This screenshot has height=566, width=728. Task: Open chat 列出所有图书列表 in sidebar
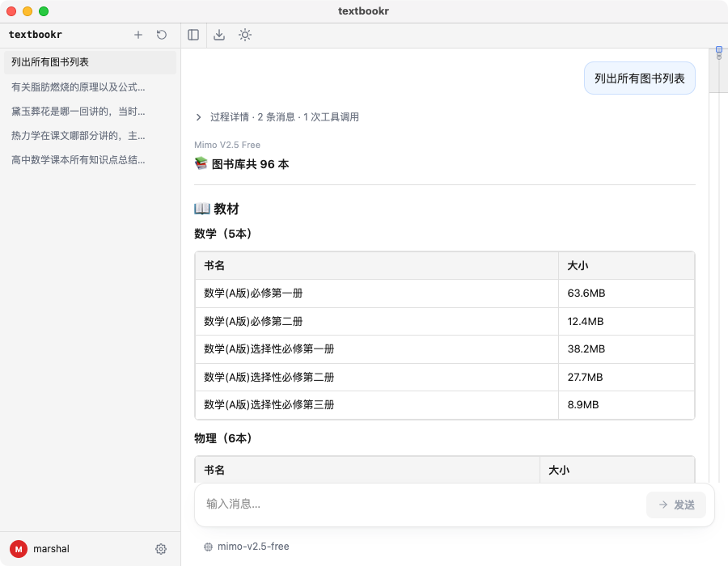(90, 62)
